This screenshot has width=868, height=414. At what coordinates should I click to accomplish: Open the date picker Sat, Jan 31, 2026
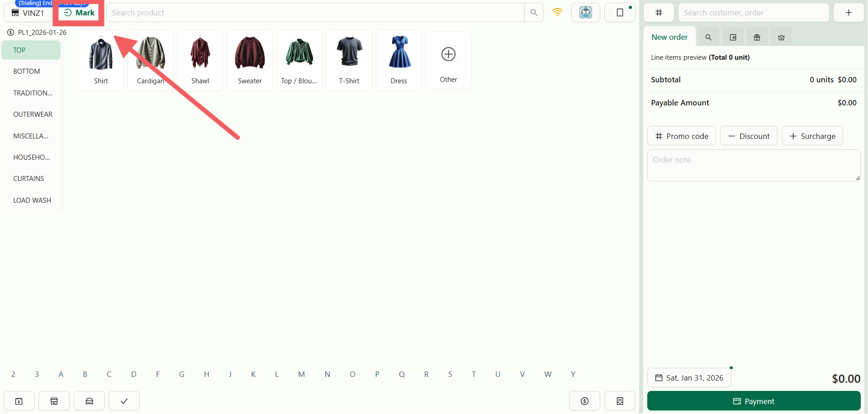[689, 378]
